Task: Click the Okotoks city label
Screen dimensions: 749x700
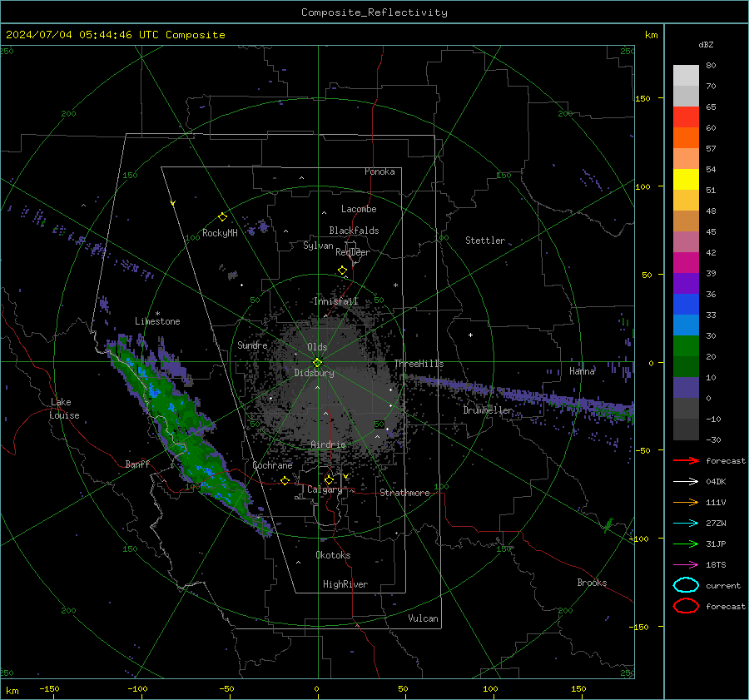Action: coord(333,555)
